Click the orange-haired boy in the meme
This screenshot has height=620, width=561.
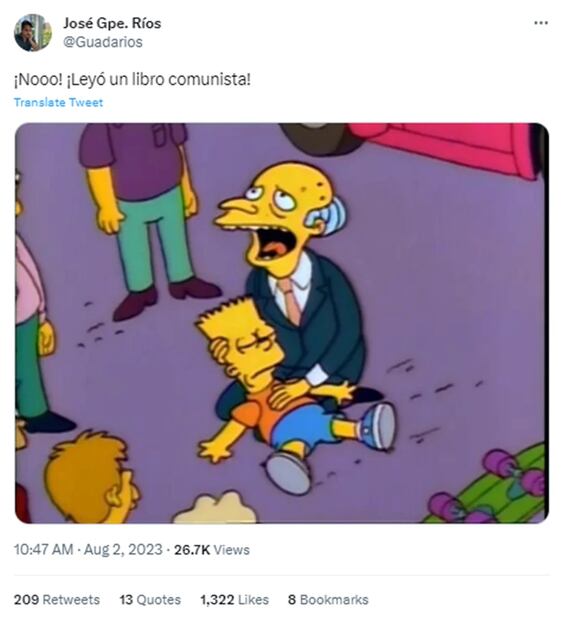coord(92,478)
